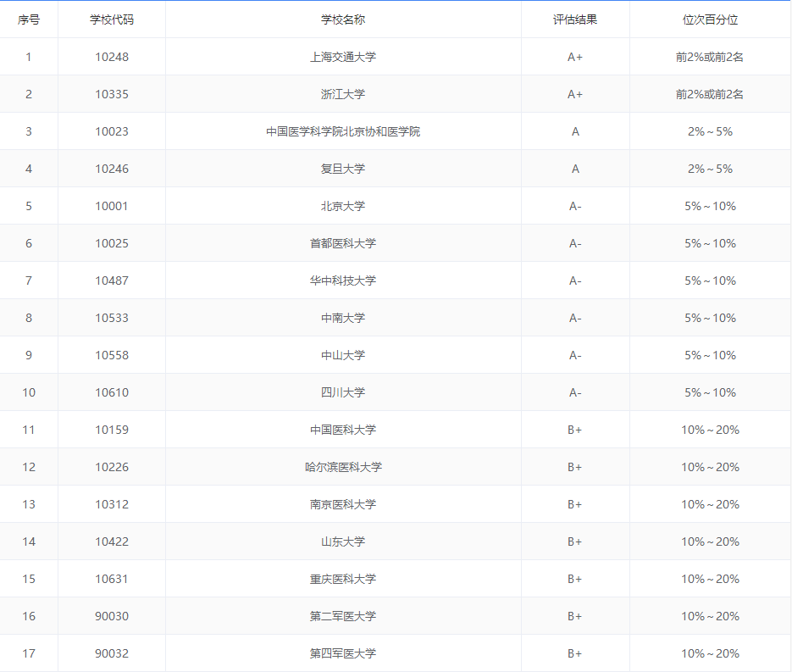Select the 10%~20% percentile for 南京医科大学

[710, 504]
